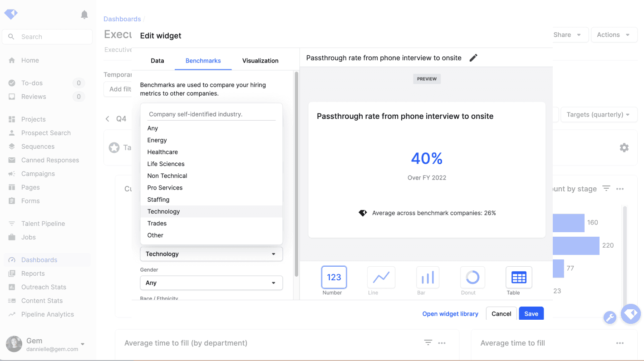This screenshot has width=644, height=361.
Task: Click the blue wrench tool icon
Action: (610, 317)
